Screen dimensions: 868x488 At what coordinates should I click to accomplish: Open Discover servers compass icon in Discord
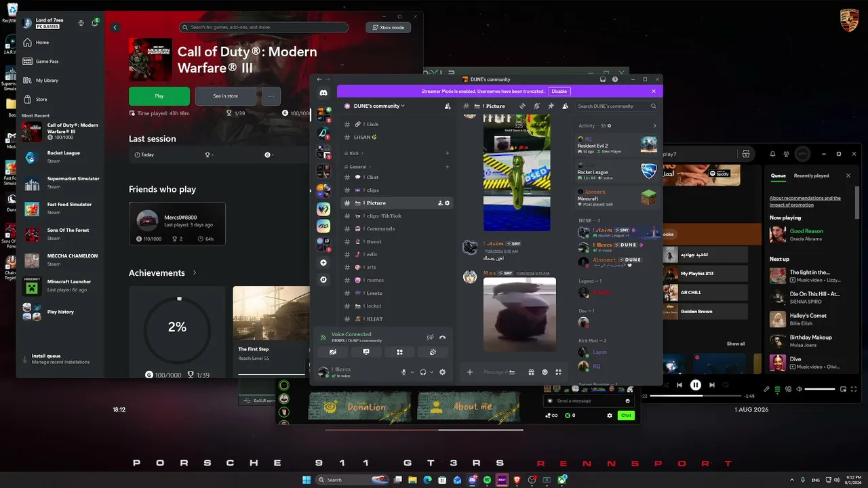click(323, 279)
